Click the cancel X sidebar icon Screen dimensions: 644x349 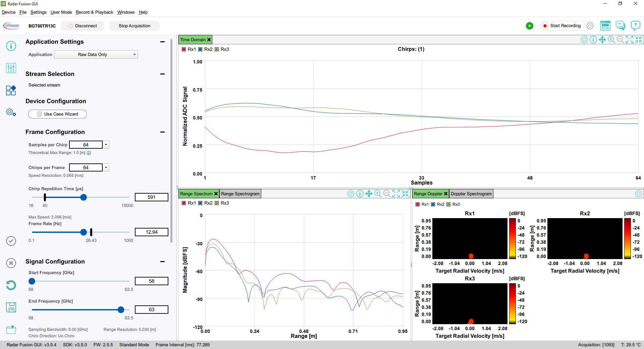[x=11, y=263]
